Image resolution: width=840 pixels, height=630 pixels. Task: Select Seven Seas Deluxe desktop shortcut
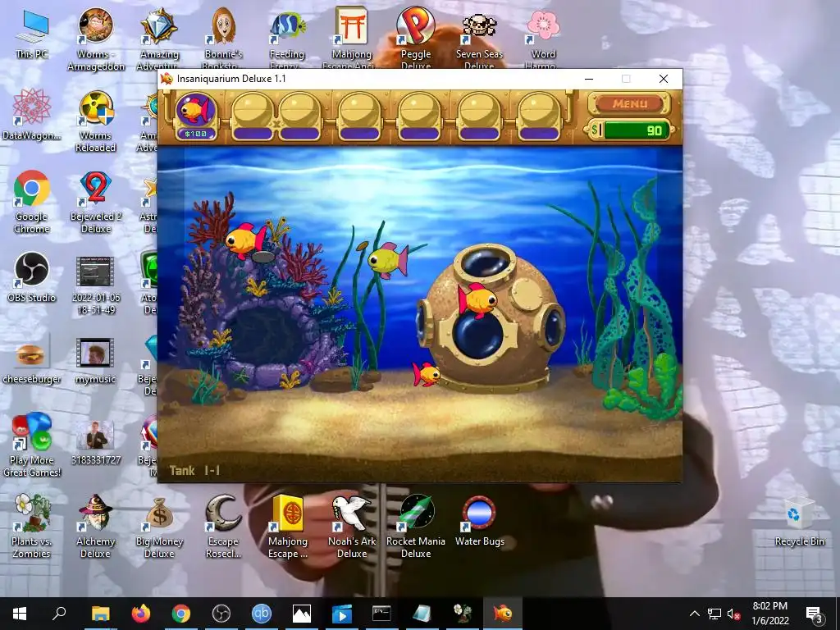[x=479, y=39]
